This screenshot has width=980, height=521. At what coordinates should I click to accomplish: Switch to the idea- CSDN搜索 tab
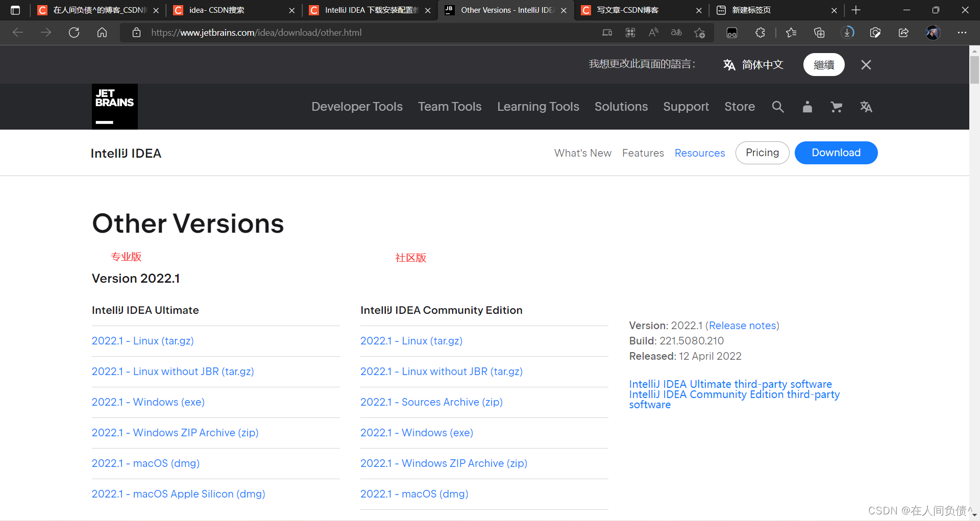click(234, 10)
